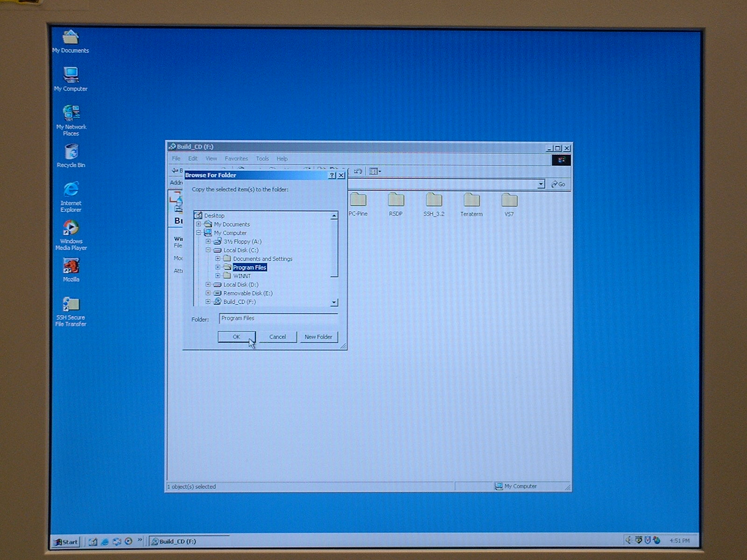747x560 pixels.
Task: Open My Network Places icon
Action: pyautogui.click(x=71, y=113)
